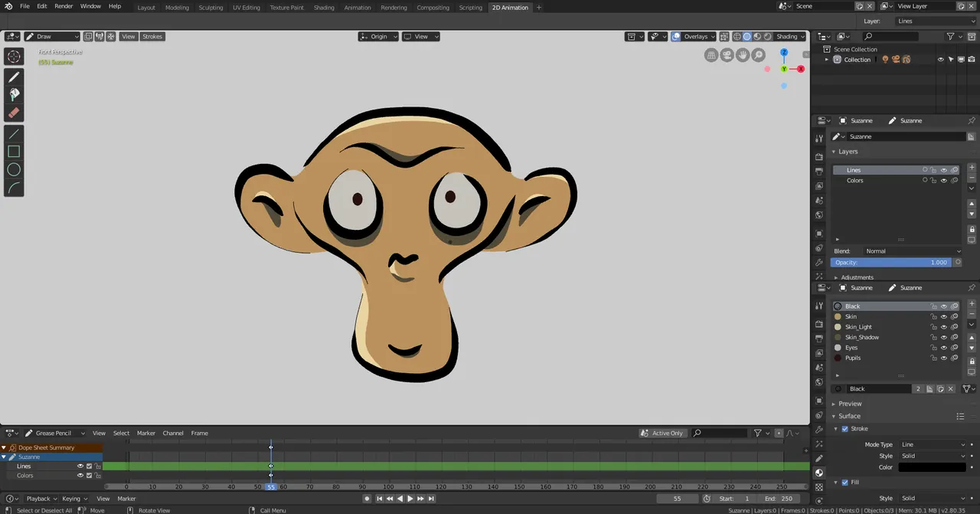Play the animation forward
This screenshot has height=514, width=980.
[x=410, y=499]
